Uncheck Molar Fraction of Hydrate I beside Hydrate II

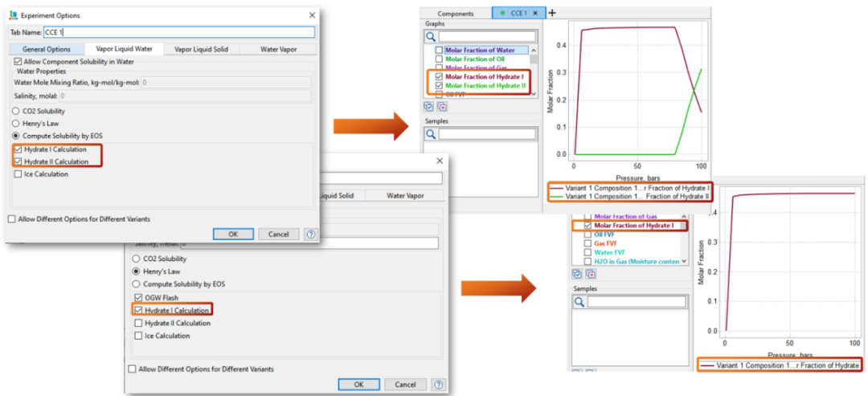[x=439, y=77]
